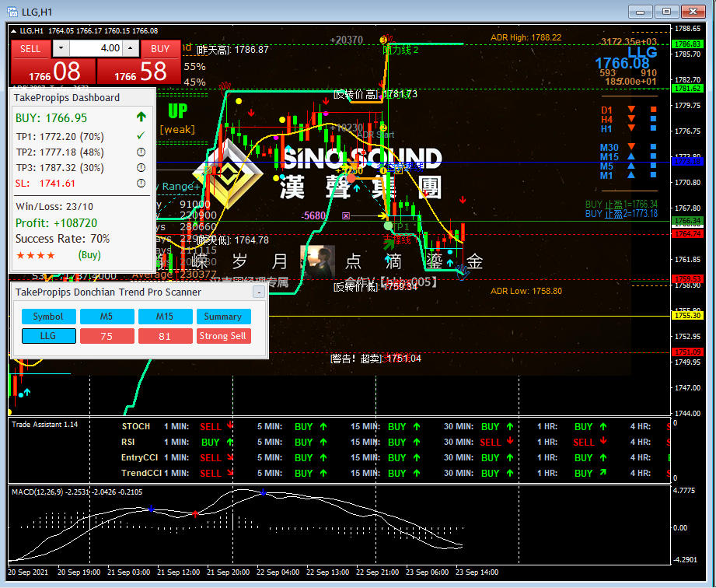Decrease lot volume with down arrow

[x=61, y=48]
